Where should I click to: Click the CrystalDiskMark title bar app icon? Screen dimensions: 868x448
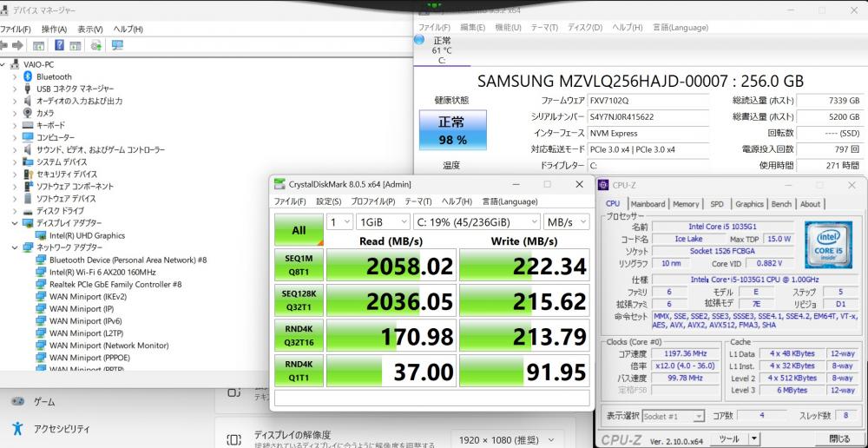(x=279, y=184)
